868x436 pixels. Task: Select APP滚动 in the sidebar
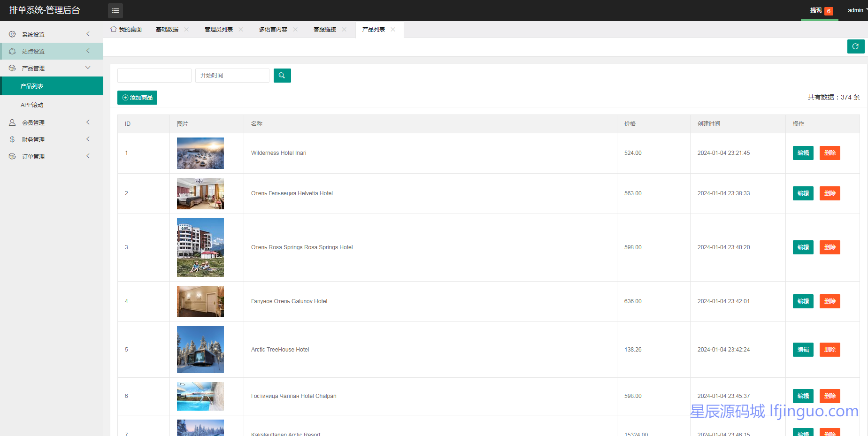(32, 105)
